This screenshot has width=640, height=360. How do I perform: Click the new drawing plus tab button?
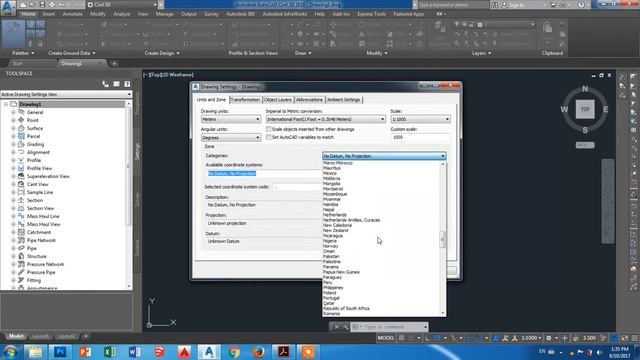point(114,64)
